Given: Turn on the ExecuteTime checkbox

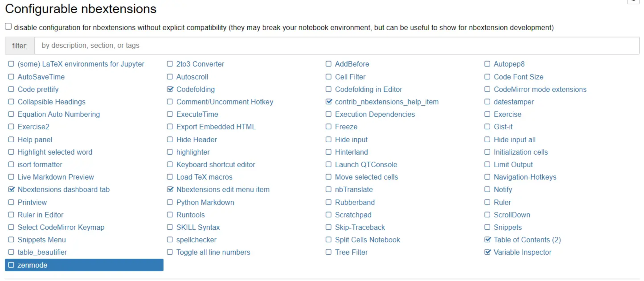Looking at the screenshot, I should pos(170,114).
